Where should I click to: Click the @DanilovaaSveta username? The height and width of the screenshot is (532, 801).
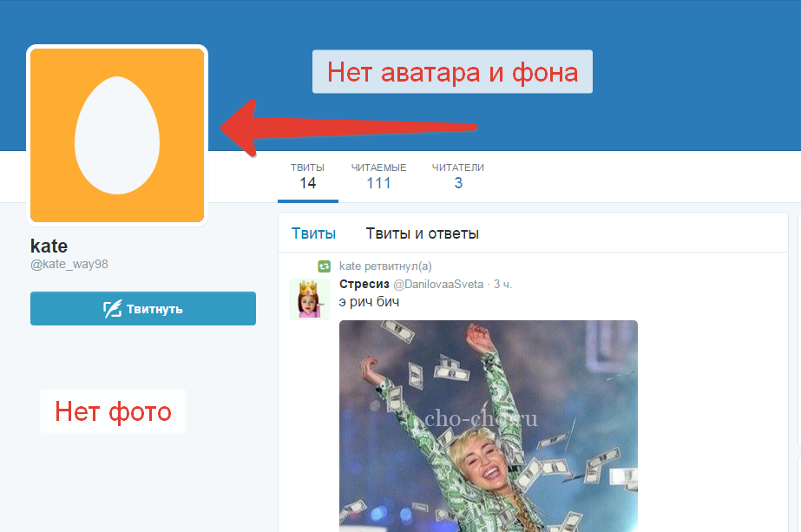point(438,284)
